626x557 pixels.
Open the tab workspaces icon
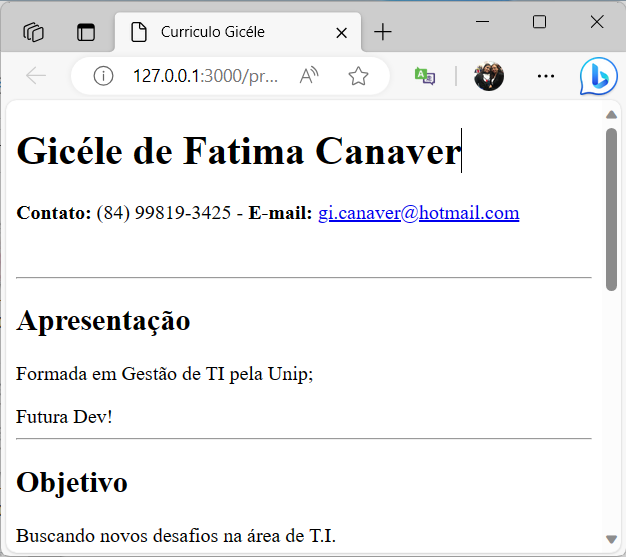[34, 32]
